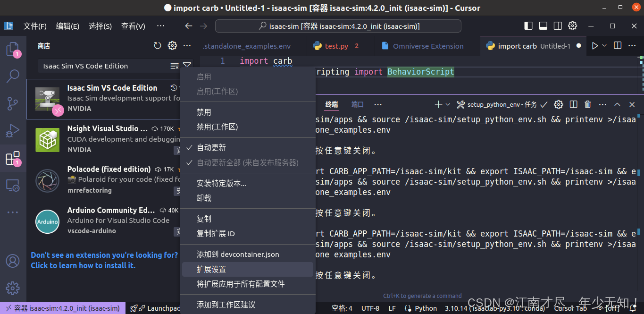The width and height of the screenshot is (644, 314).
Task: Refresh the extension marketplace list
Action: pos(158,46)
